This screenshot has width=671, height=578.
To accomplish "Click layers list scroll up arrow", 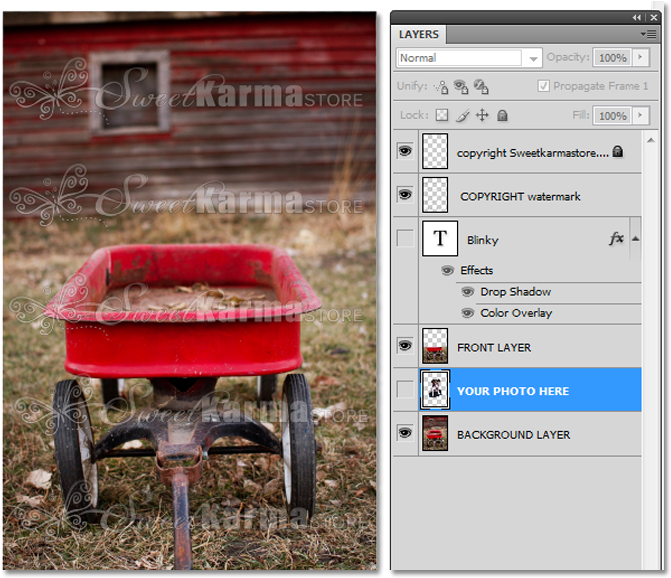I will point(650,140).
